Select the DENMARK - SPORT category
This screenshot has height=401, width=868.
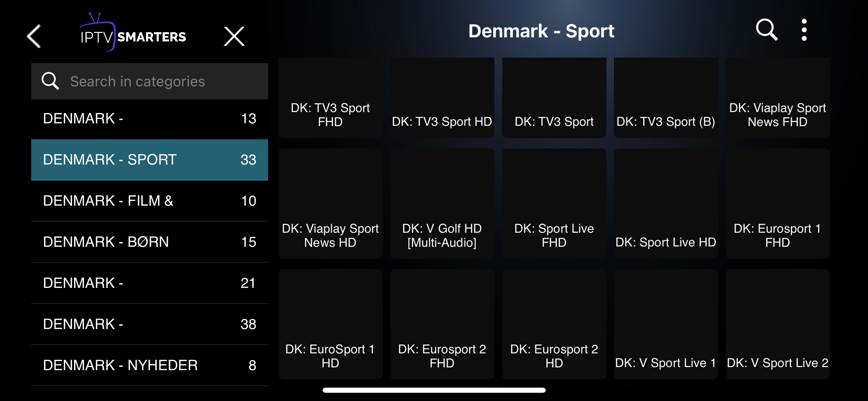point(149,160)
